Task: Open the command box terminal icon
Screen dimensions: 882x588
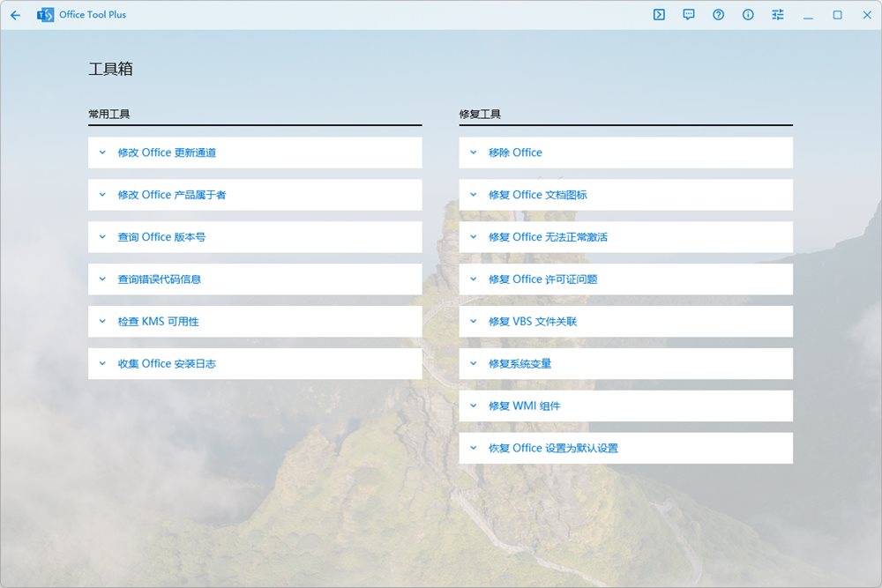Action: (659, 15)
